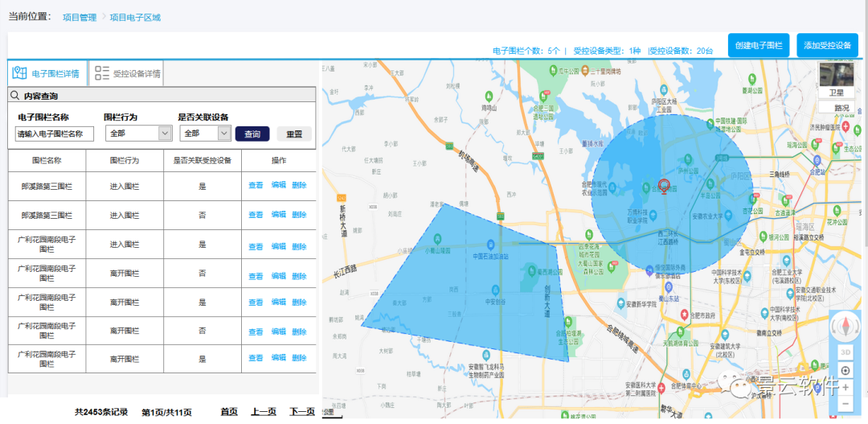Go to next page via 下一页

click(x=302, y=411)
